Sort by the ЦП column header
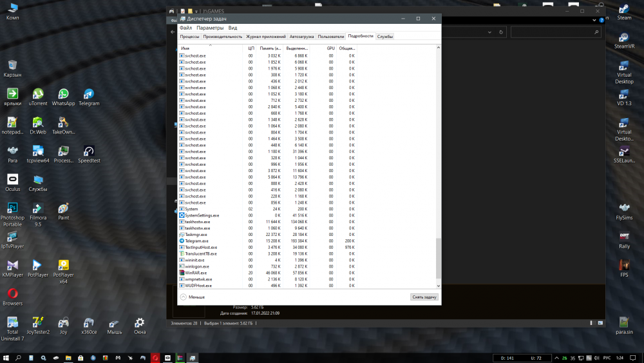Image resolution: width=644 pixels, height=363 pixels. tap(250, 48)
